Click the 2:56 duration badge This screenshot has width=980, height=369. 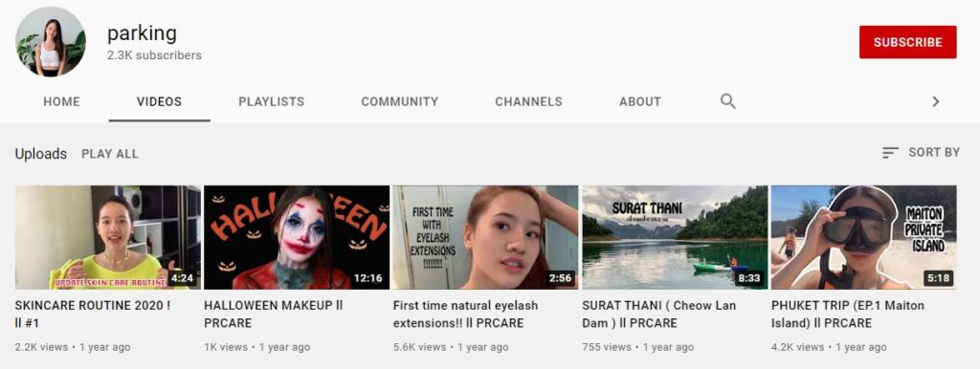560,278
